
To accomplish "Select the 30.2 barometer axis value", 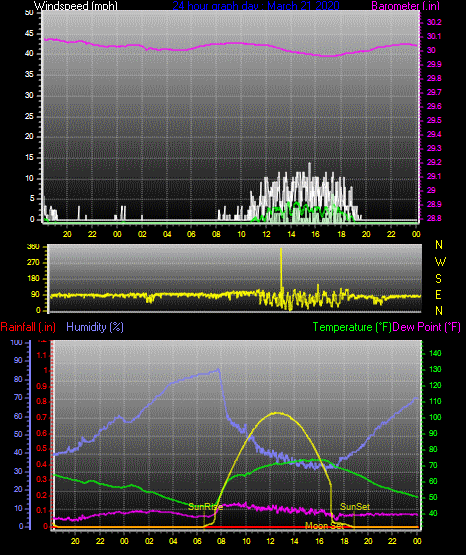I will click(x=434, y=22).
